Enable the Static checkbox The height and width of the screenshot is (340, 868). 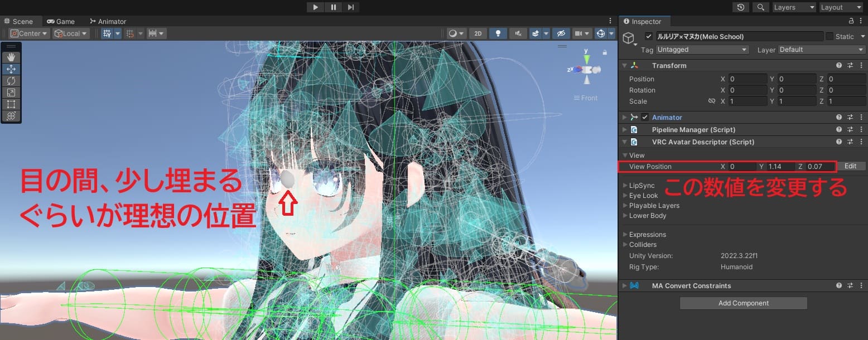[x=830, y=36]
